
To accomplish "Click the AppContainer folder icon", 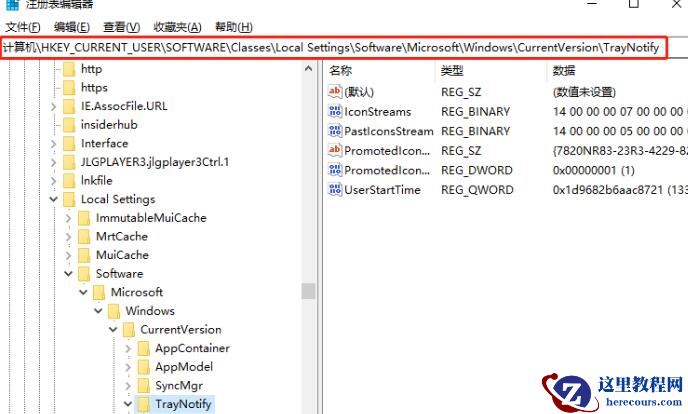I will click(x=143, y=349).
